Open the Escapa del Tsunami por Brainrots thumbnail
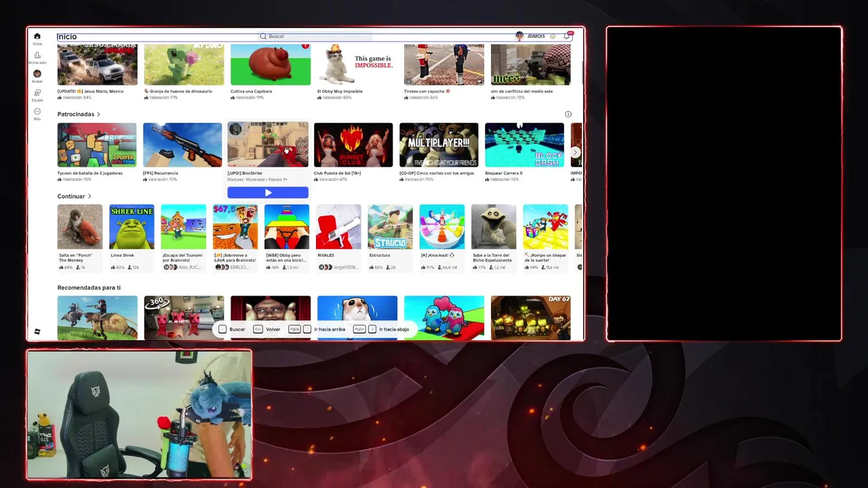Screen dimensions: 868x488 click(x=184, y=226)
